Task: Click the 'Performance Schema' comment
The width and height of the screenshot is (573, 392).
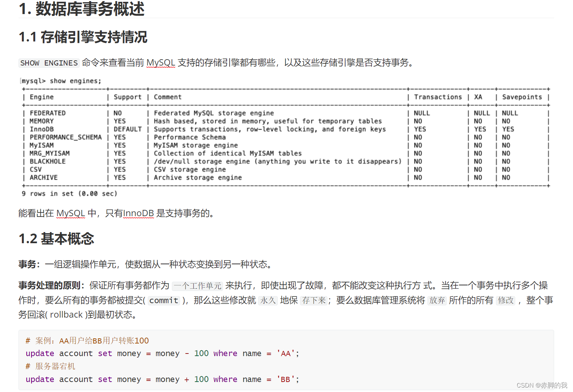Action: pos(190,137)
